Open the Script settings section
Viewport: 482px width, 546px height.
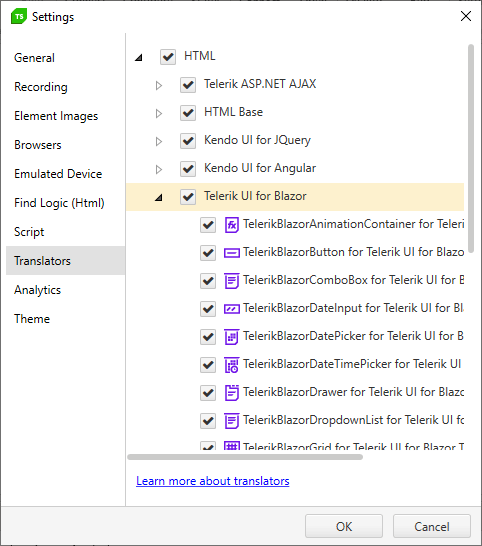click(x=65, y=232)
